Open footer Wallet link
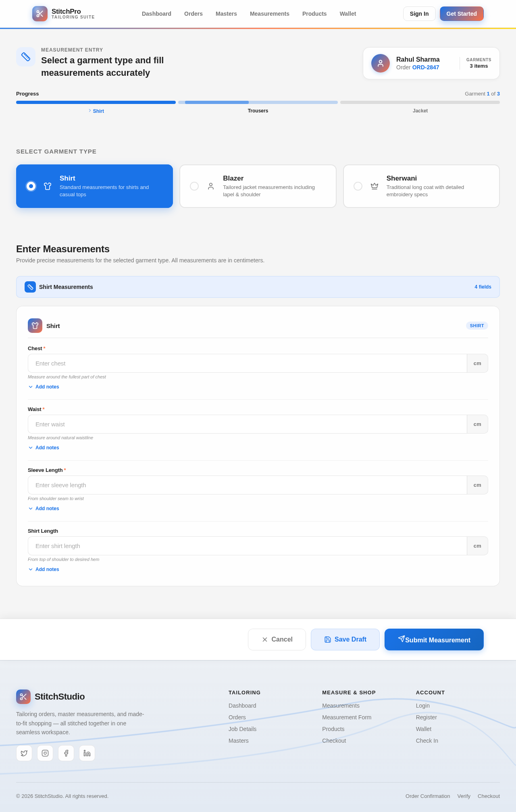The height and width of the screenshot is (812, 516). (x=424, y=729)
